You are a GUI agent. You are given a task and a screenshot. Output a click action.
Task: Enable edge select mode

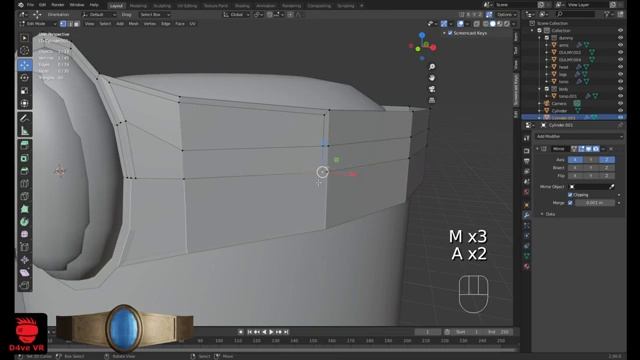click(x=70, y=24)
